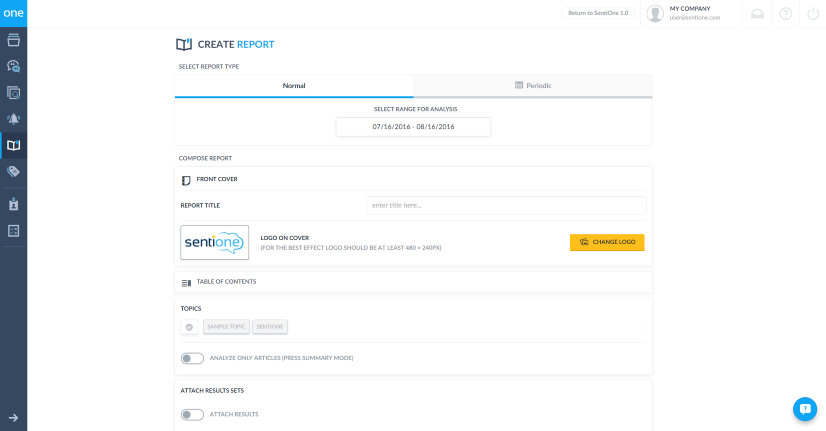Click the Change Logo button
826x431 pixels.
pos(607,242)
